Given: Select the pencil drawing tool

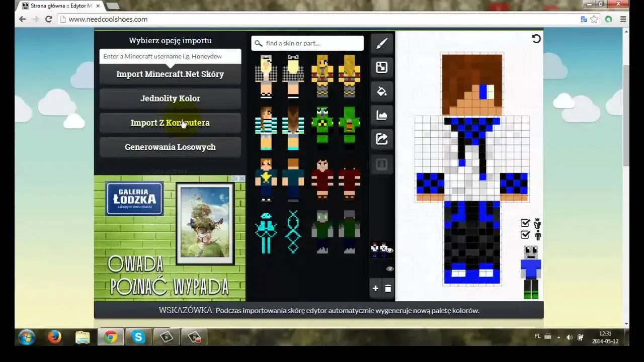Looking at the screenshot, I should [381, 44].
